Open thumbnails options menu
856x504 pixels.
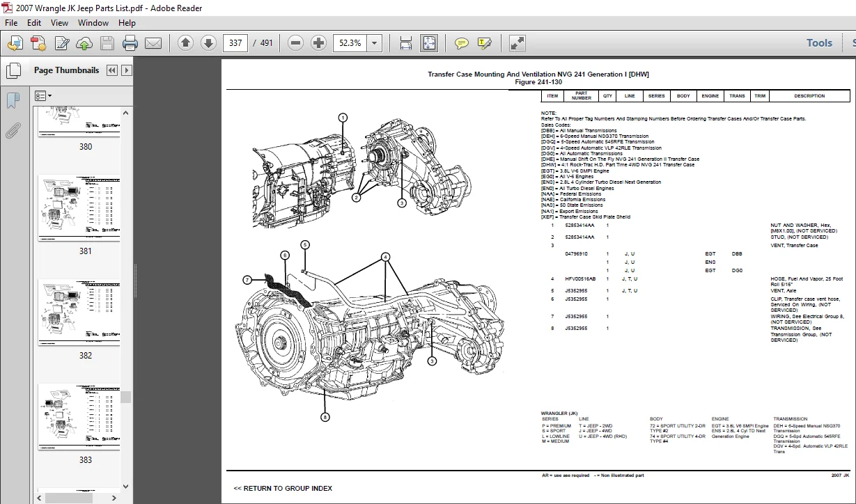point(43,96)
